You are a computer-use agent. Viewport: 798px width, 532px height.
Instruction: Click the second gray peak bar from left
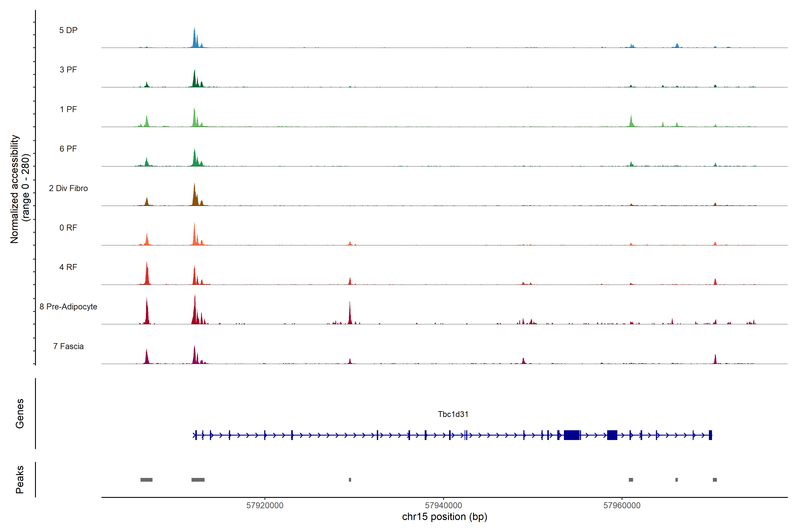coord(198,480)
